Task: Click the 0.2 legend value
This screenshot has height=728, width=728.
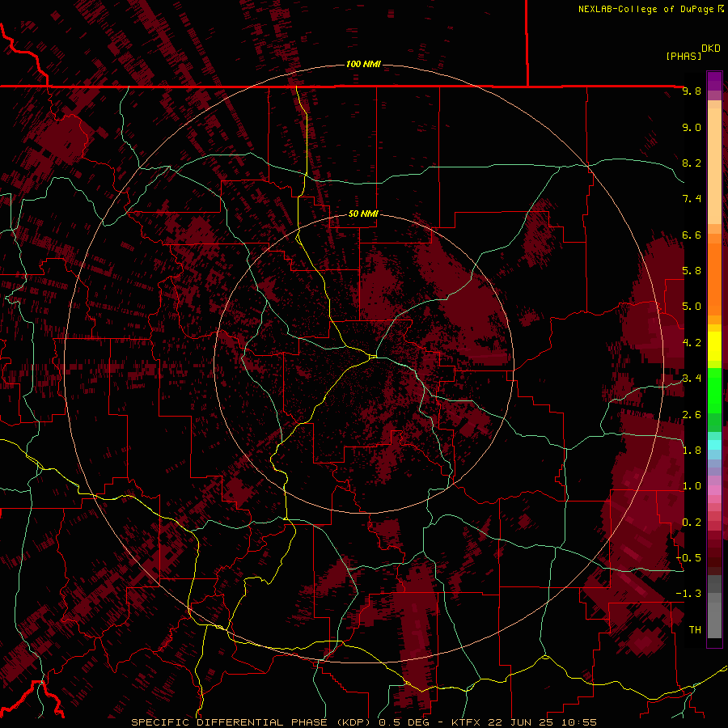Action: point(692,523)
